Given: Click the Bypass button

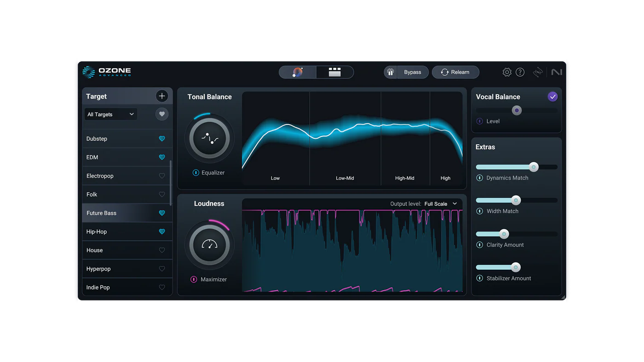Looking at the screenshot, I should [x=413, y=72].
